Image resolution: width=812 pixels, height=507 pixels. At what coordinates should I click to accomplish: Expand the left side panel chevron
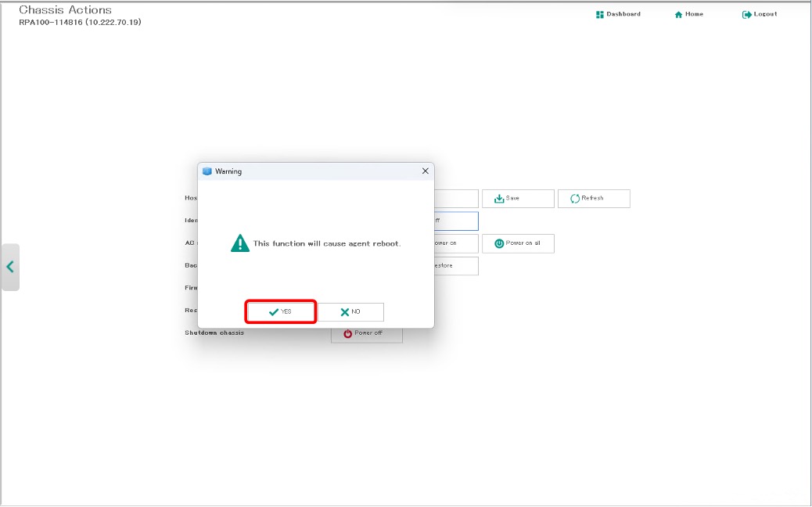tap(10, 267)
